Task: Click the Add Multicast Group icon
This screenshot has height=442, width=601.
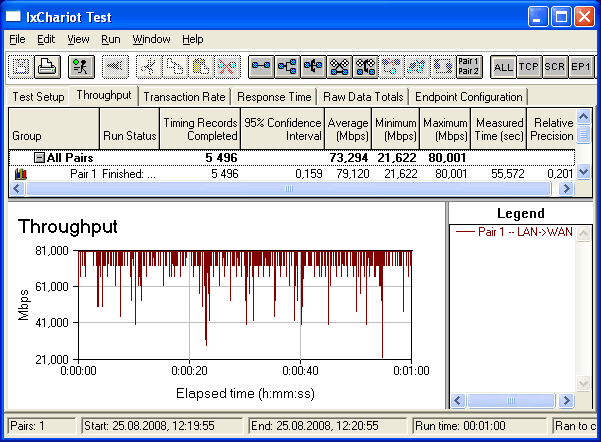Action: click(x=287, y=67)
